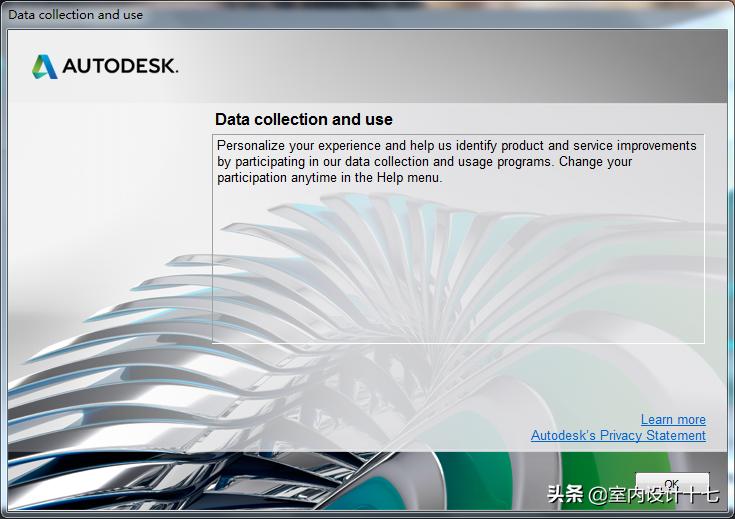The width and height of the screenshot is (735, 519).
Task: Click the 'Personalize your experience' paragraph text
Action: [457, 161]
